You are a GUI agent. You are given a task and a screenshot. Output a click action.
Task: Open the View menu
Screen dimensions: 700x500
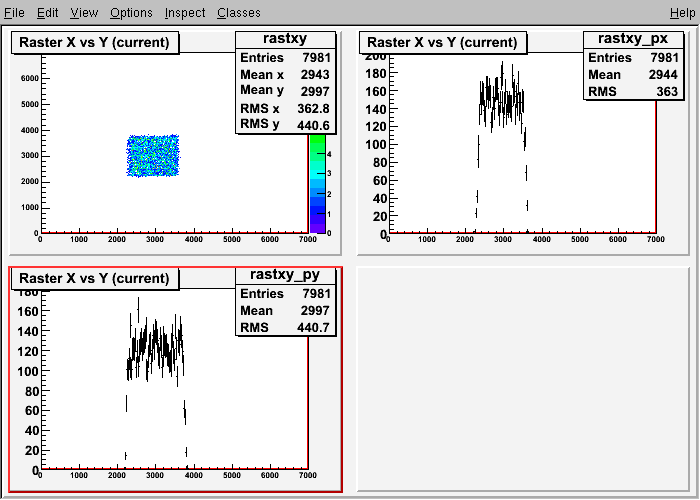click(84, 13)
